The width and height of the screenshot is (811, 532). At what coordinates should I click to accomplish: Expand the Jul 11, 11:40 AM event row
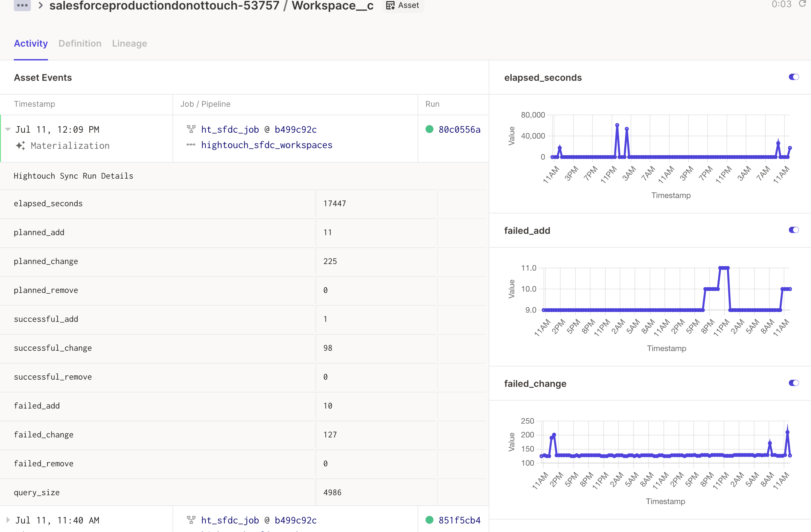(x=8, y=520)
